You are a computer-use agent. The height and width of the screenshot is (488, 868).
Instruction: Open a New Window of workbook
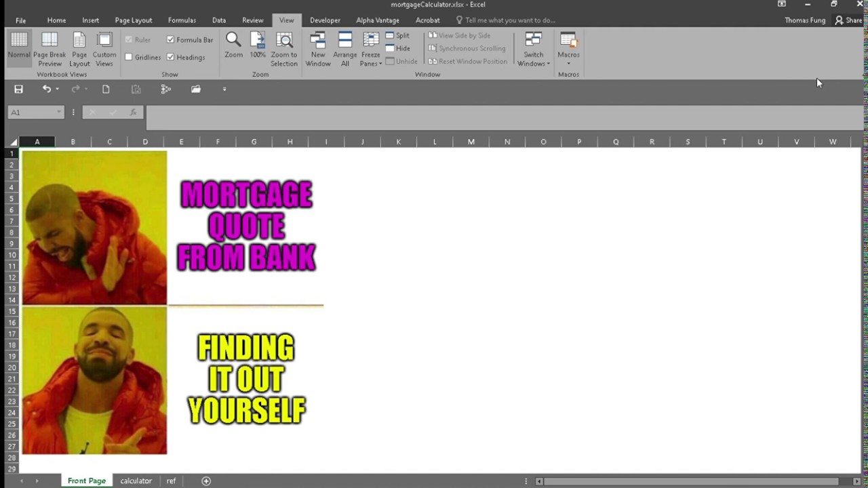click(318, 49)
